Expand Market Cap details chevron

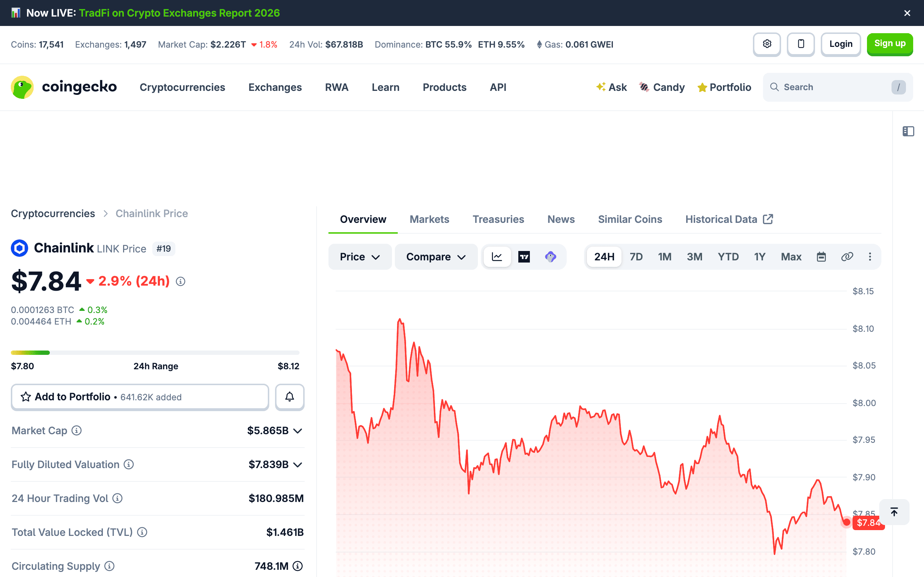(298, 431)
